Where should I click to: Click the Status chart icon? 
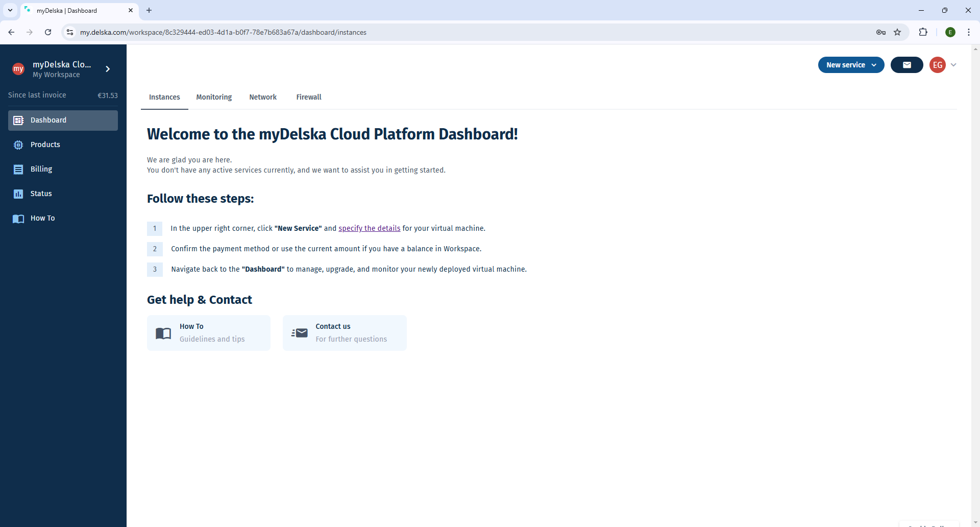tap(18, 194)
